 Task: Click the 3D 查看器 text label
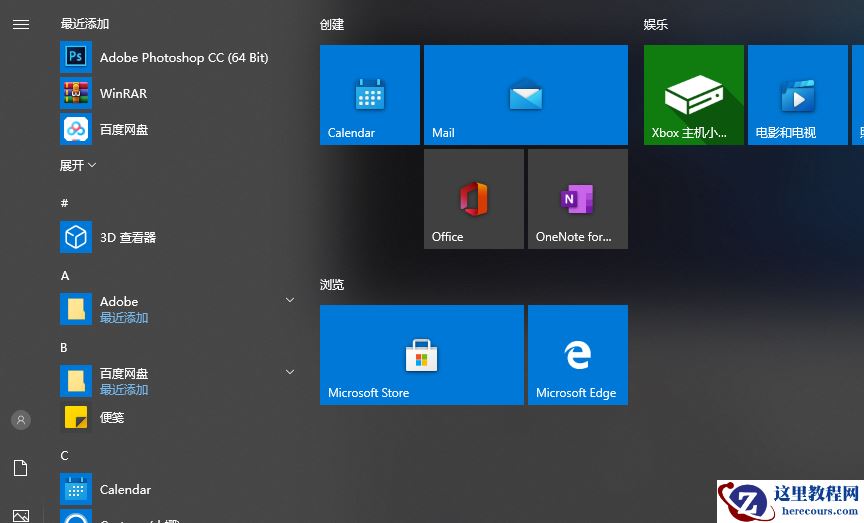click(128, 238)
